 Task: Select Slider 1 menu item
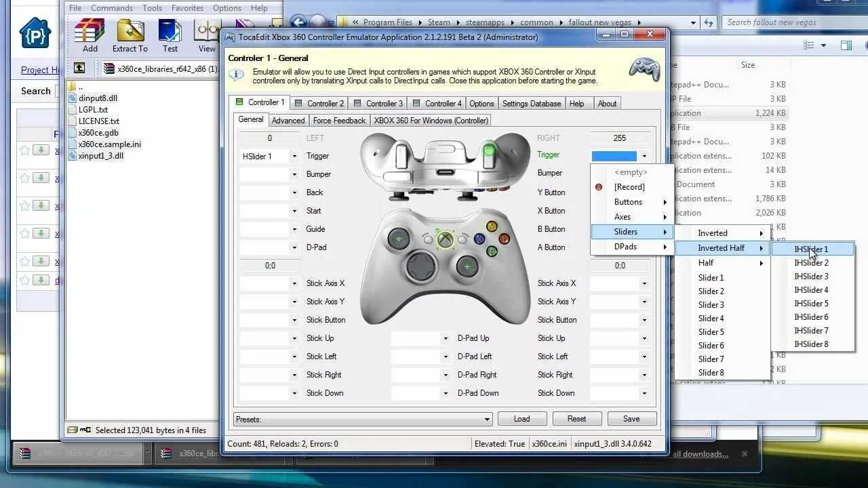pyautogui.click(x=722, y=278)
